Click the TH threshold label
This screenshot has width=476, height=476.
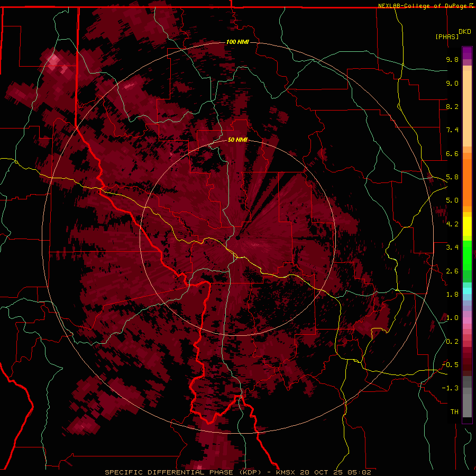(x=454, y=412)
